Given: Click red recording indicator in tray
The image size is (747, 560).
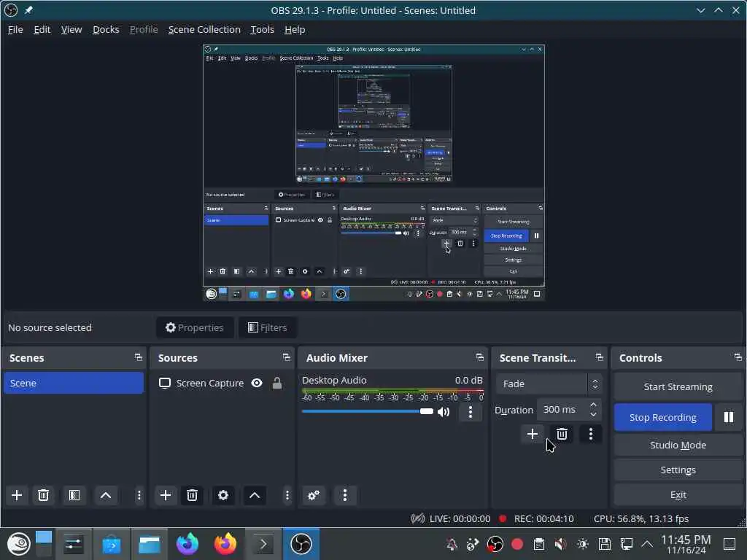Looking at the screenshot, I should [517, 544].
